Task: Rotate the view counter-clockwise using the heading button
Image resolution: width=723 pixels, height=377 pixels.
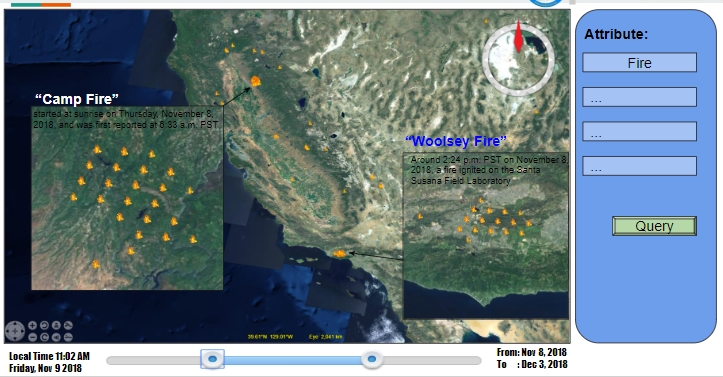Action: (44, 325)
